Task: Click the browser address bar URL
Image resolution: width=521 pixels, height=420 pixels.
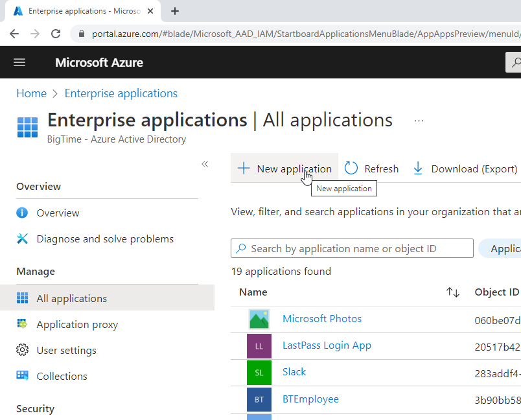Action: pyautogui.click(x=306, y=34)
